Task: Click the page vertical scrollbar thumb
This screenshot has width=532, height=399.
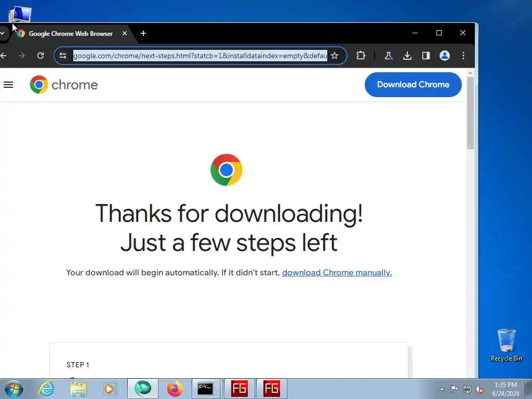Action: coord(470,113)
